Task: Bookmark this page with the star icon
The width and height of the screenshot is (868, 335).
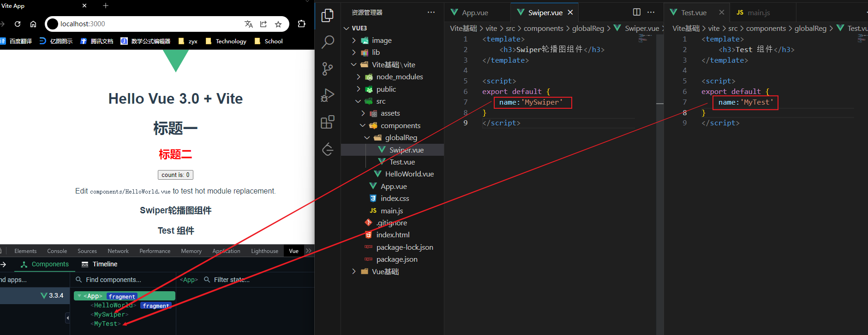Action: tap(278, 24)
